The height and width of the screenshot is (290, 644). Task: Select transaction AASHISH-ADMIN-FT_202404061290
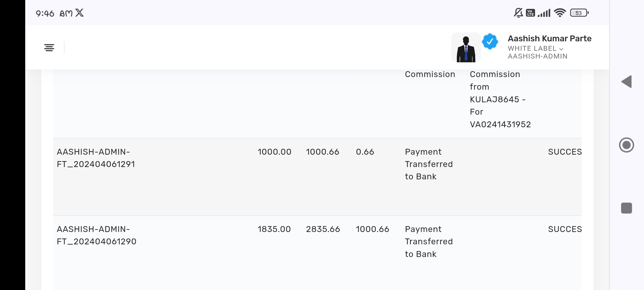[96, 235]
